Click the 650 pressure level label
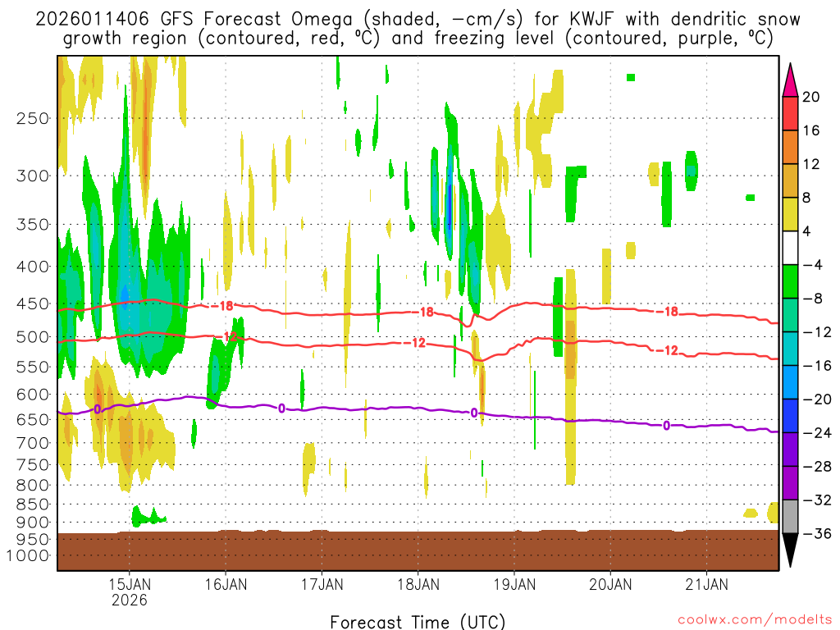 pos(33,419)
